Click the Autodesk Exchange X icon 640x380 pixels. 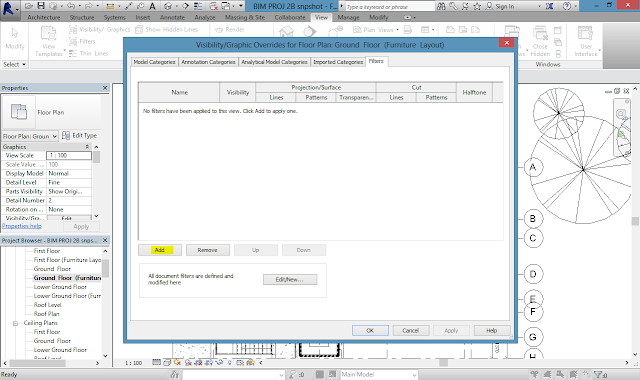tap(550, 6)
